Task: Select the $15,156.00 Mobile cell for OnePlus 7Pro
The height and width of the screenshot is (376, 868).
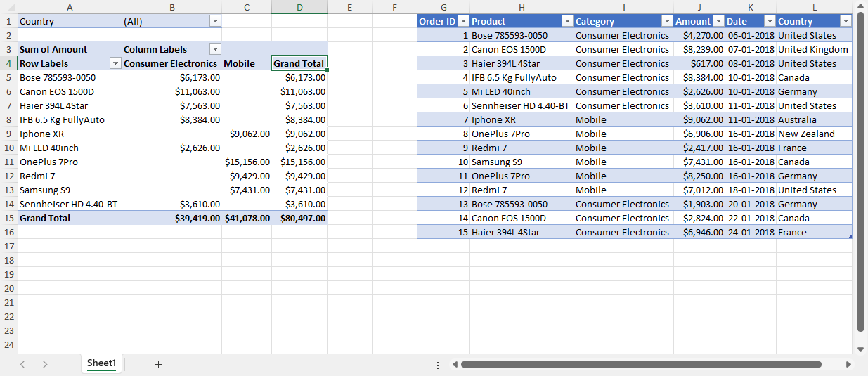Action: [x=247, y=162]
